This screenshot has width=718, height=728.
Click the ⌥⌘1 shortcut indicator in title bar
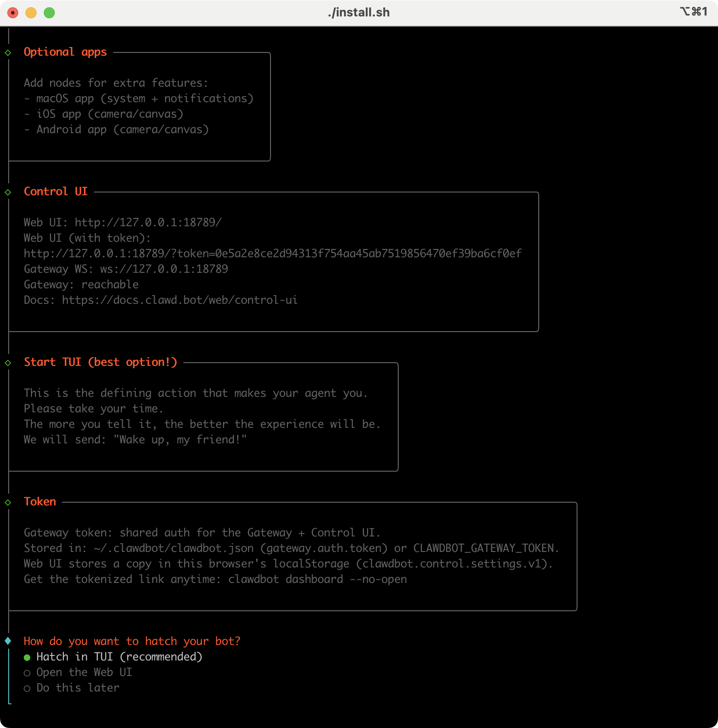(693, 11)
